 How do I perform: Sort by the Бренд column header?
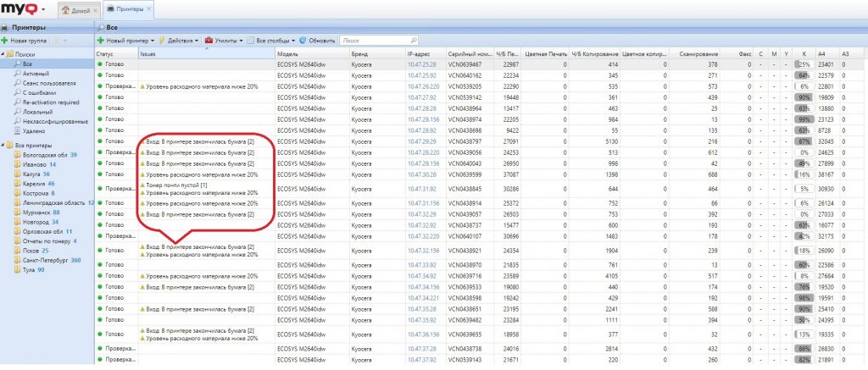pyautogui.click(x=377, y=53)
